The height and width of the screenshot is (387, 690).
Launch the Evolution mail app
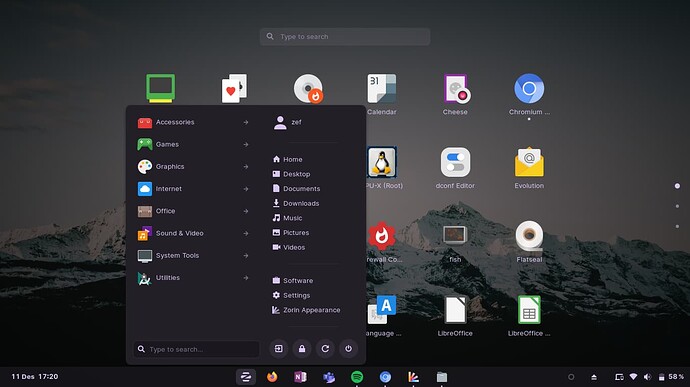(x=529, y=162)
